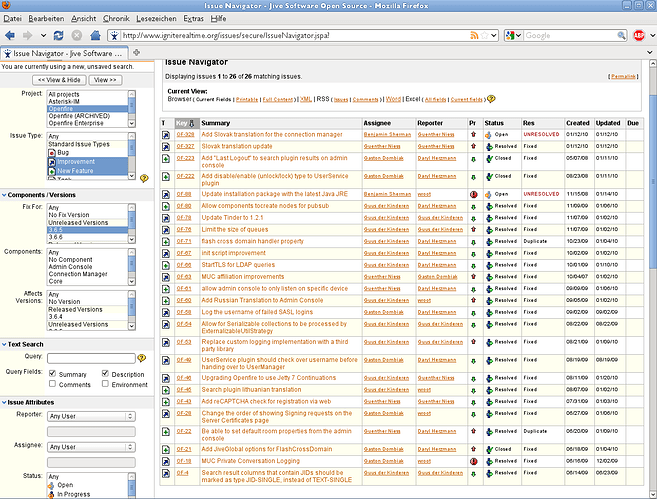Select Bug in Issue Type list
The image size is (657, 499).
click(x=63, y=153)
